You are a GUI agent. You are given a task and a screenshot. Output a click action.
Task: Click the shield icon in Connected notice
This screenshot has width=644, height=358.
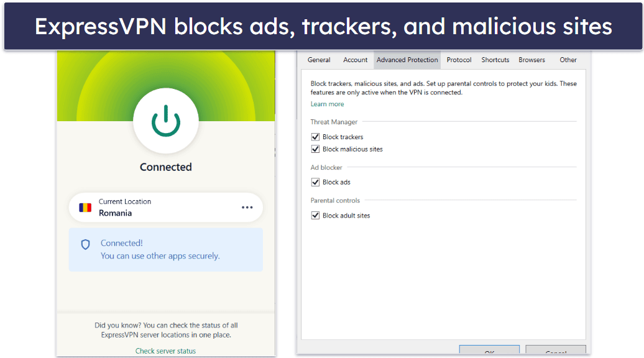pyautogui.click(x=85, y=245)
